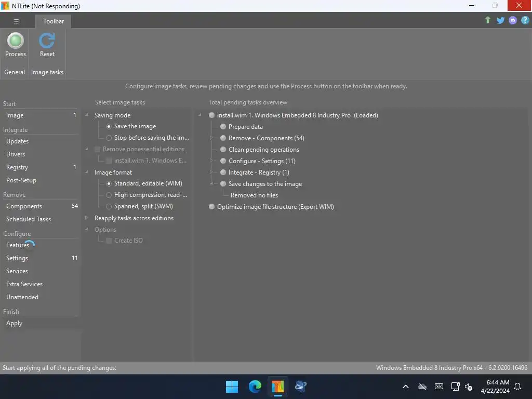The height and width of the screenshot is (399, 532).
Task: Select Stop before saving the image option
Action: pos(109,138)
